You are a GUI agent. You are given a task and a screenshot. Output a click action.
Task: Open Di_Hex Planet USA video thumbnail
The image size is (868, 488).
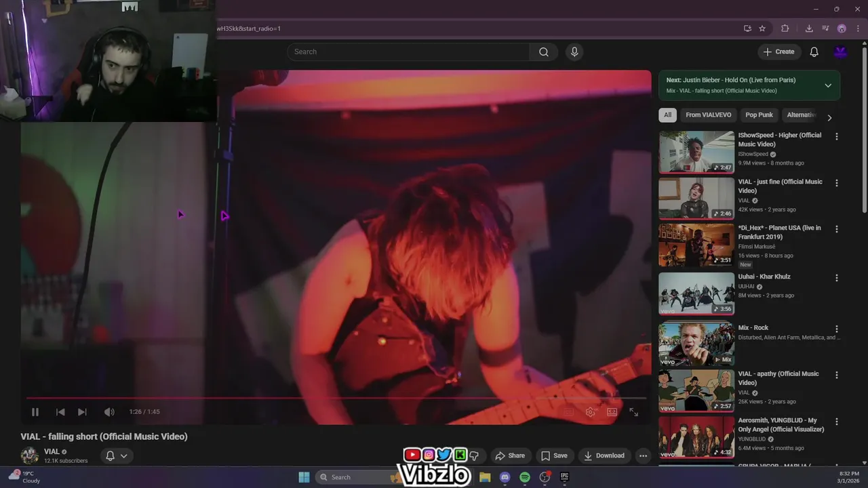[x=696, y=245]
